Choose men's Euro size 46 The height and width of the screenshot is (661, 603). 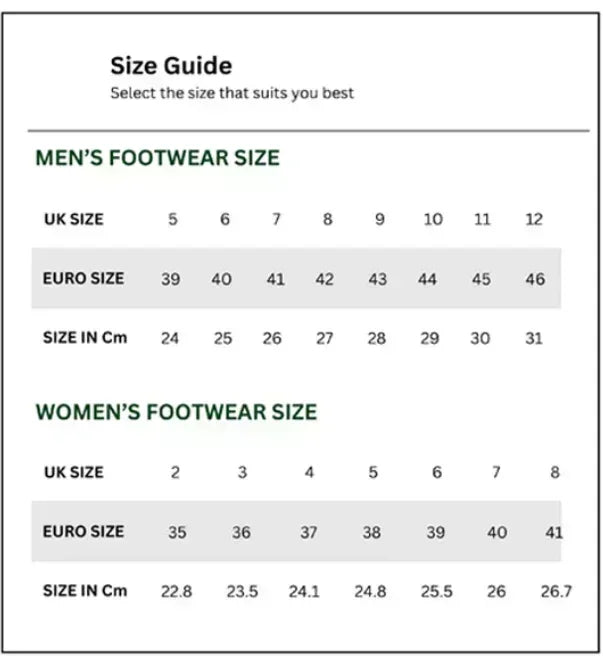coord(535,279)
